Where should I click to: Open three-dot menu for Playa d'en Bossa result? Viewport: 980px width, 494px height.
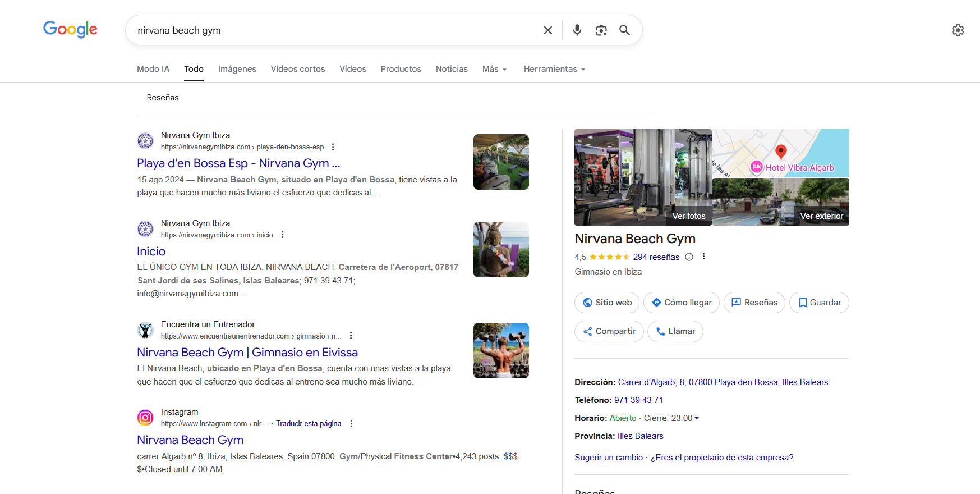tap(333, 147)
